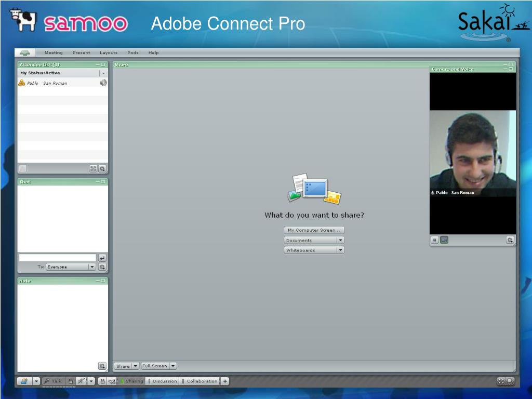Switch to the Collaboration layout tab

tap(200, 381)
